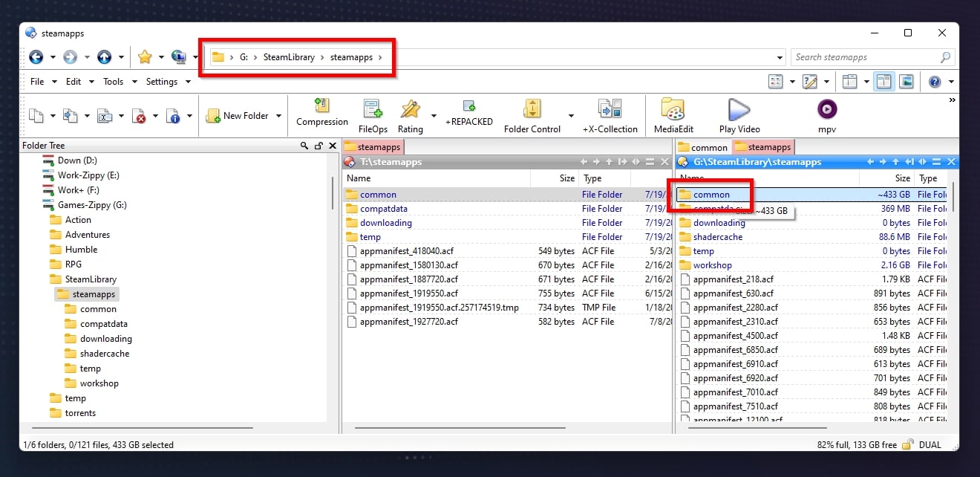The height and width of the screenshot is (477, 980).
Task: Open the File menu
Action: click(37, 82)
